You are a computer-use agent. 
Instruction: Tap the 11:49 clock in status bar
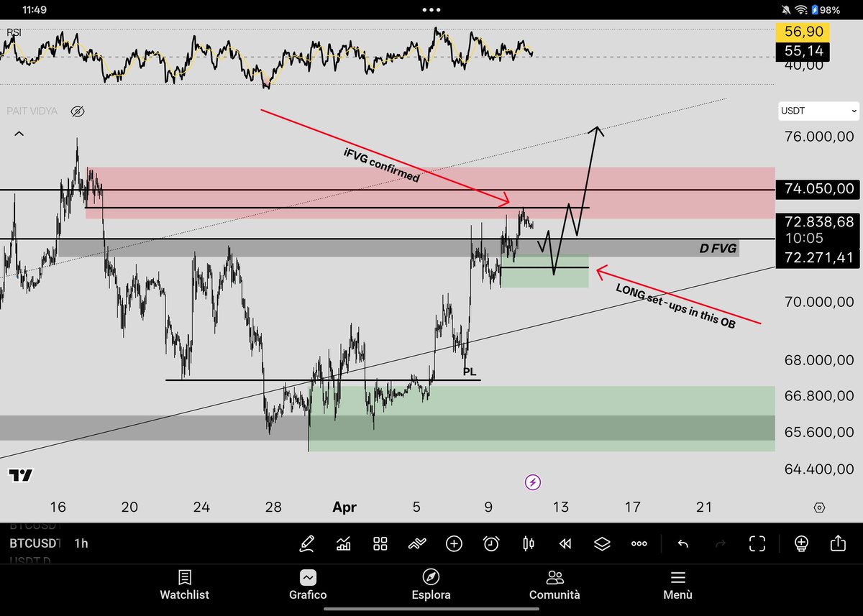(x=35, y=10)
